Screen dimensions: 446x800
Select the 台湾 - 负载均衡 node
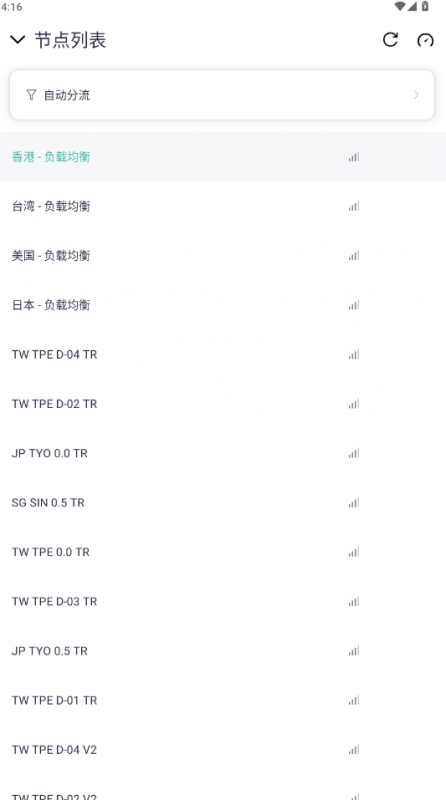coord(223,206)
